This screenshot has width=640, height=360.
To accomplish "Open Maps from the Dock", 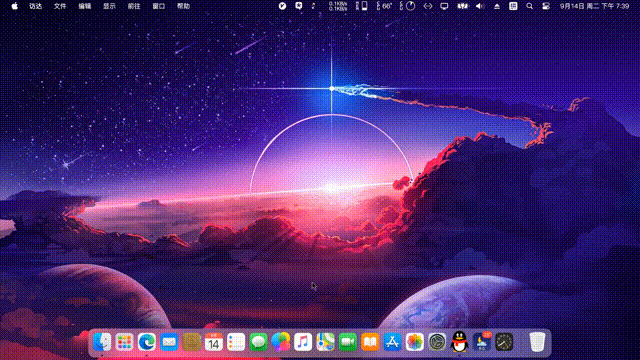I will click(325, 342).
